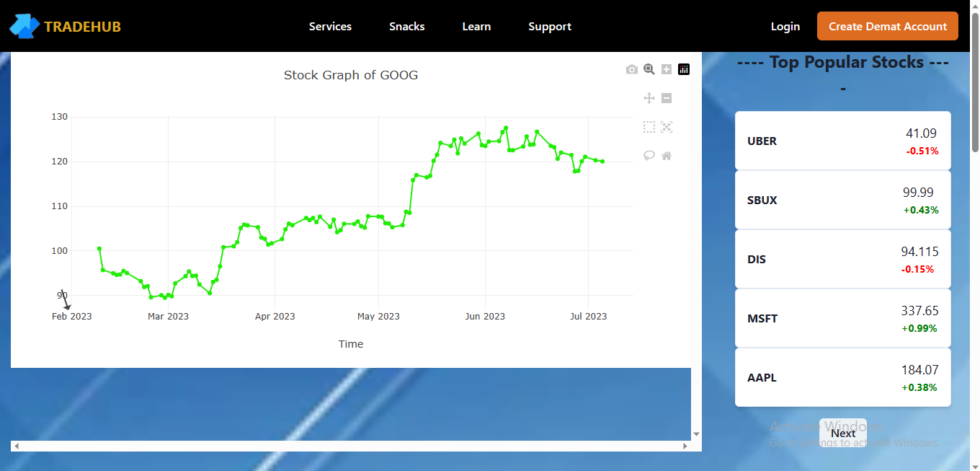Toggle show closest data on hover

[649, 155]
